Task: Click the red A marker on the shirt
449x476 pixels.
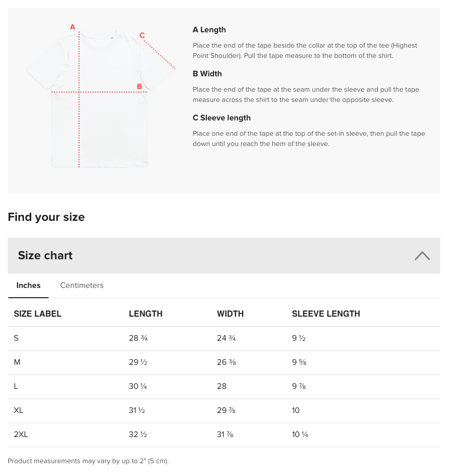Action: click(x=73, y=27)
